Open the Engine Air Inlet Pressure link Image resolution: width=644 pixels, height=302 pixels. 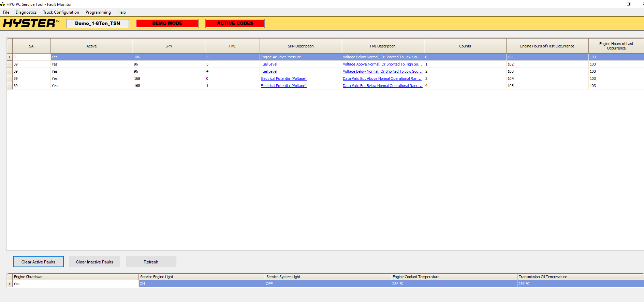pyautogui.click(x=281, y=57)
